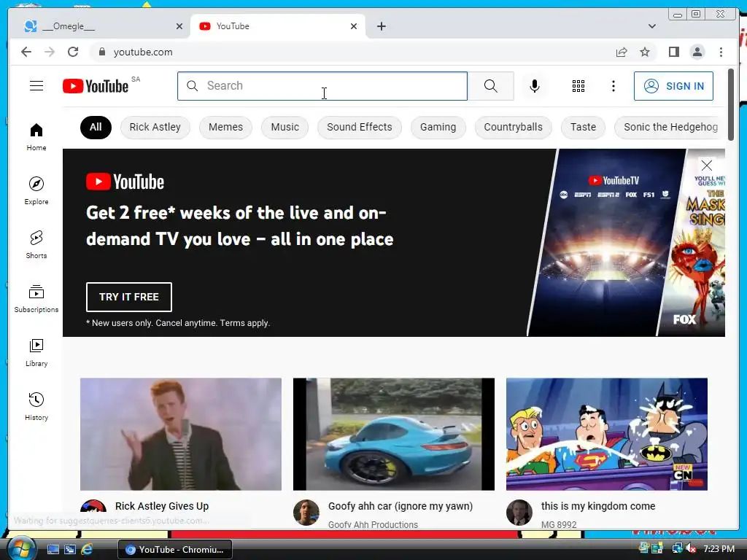Open the YouTube hamburger guide menu
The image size is (747, 560).
click(x=36, y=86)
